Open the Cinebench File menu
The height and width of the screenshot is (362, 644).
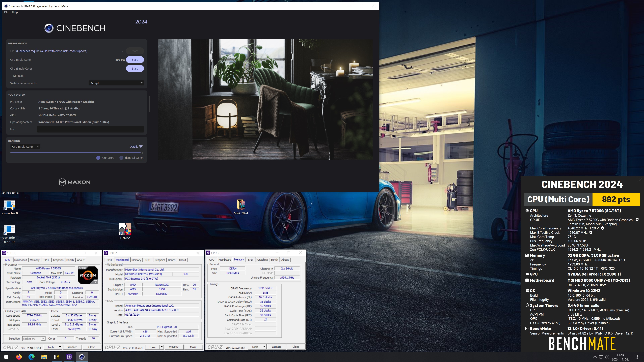point(6,12)
